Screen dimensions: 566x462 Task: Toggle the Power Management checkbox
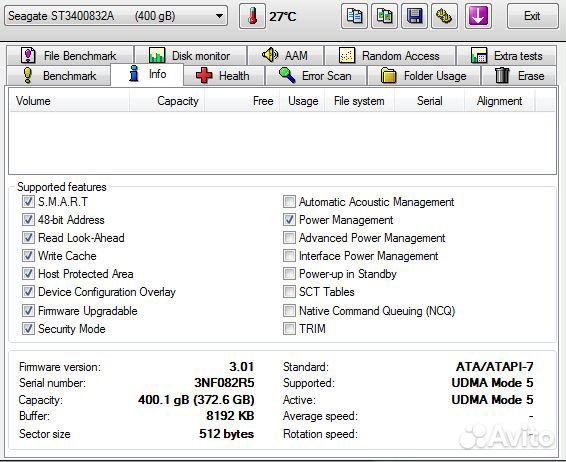(289, 219)
